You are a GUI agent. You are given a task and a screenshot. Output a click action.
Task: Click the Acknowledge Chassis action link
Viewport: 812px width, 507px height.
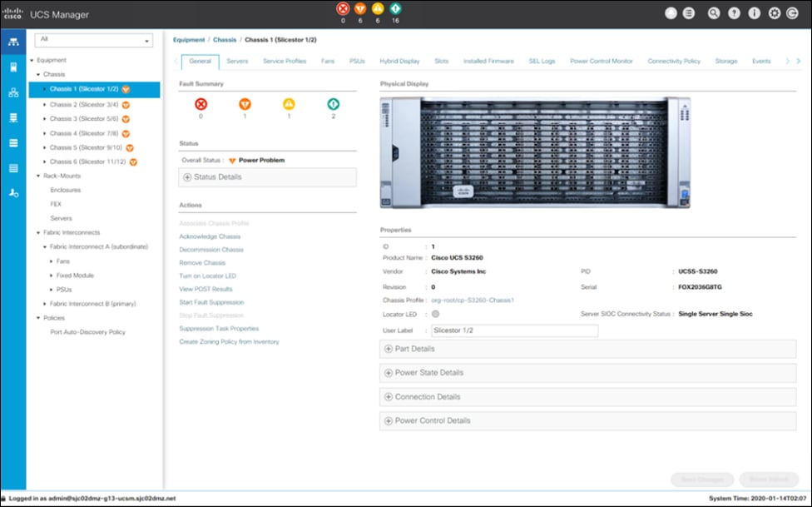pyautogui.click(x=210, y=236)
